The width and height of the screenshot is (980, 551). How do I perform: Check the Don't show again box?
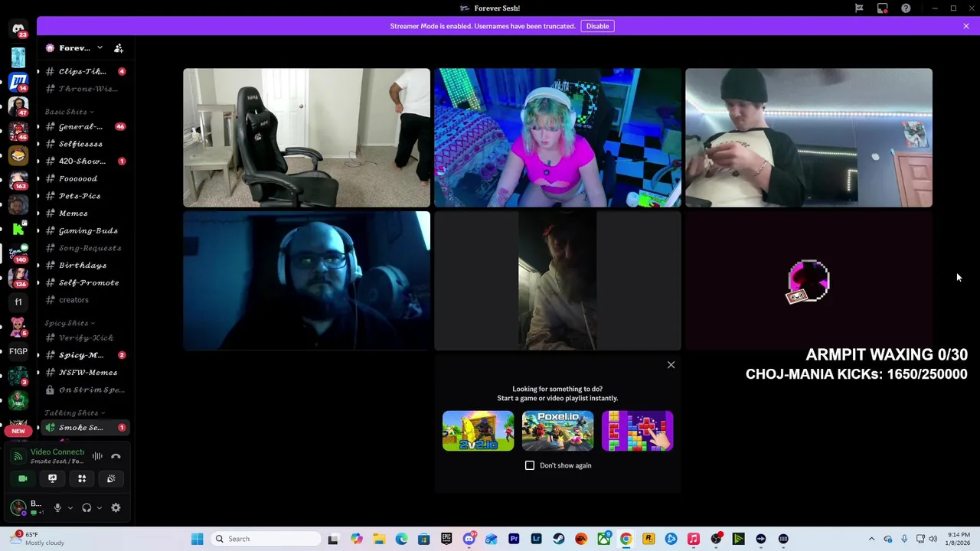[530, 465]
